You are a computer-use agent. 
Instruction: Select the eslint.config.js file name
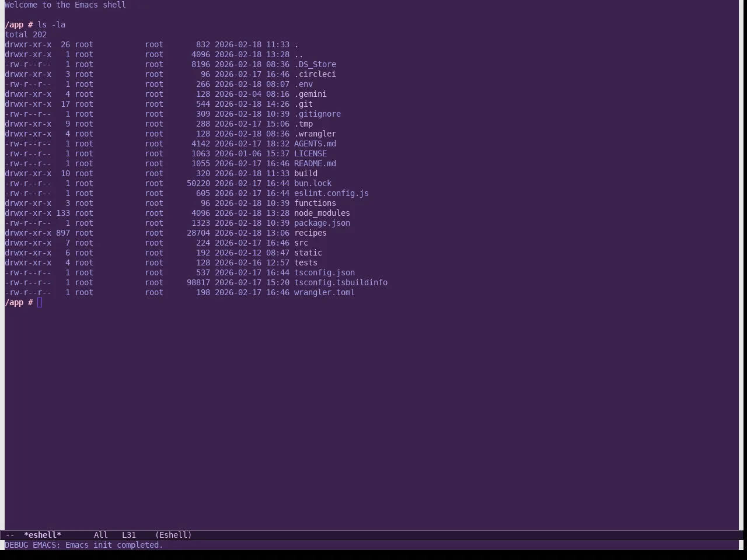[331, 193]
